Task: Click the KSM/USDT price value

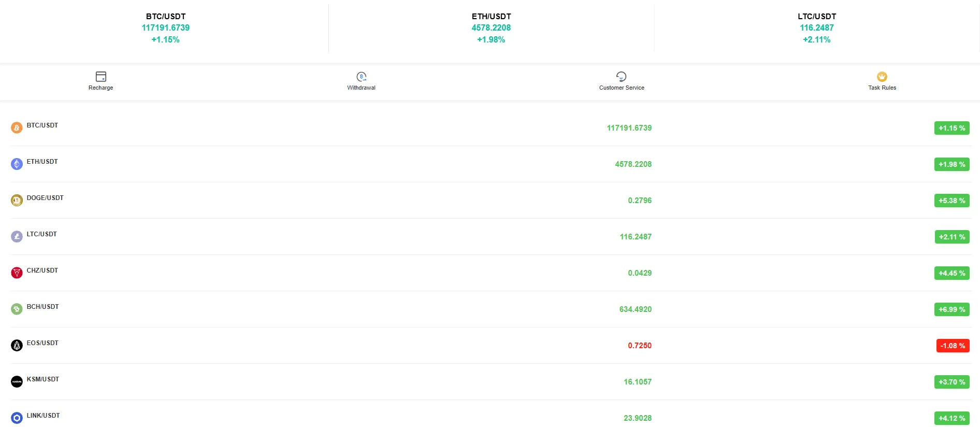Action: pyautogui.click(x=638, y=381)
